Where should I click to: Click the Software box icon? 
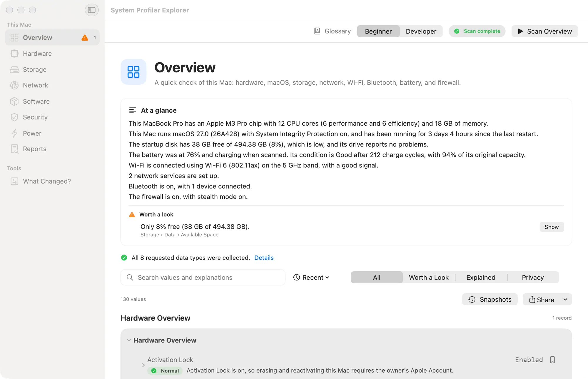click(14, 101)
